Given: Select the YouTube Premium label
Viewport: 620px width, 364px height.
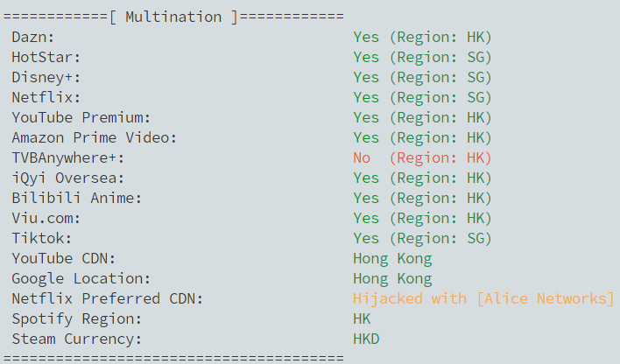Looking at the screenshot, I should (81, 118).
